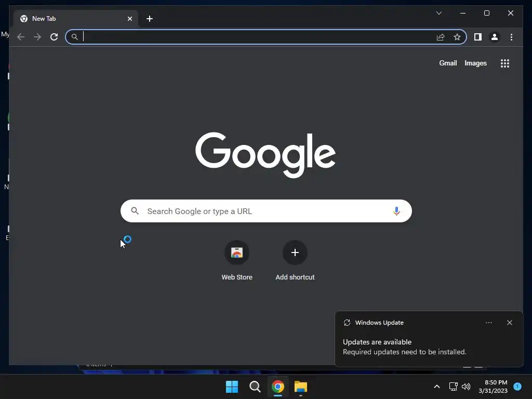Click the search magnifier in address bar

point(75,37)
